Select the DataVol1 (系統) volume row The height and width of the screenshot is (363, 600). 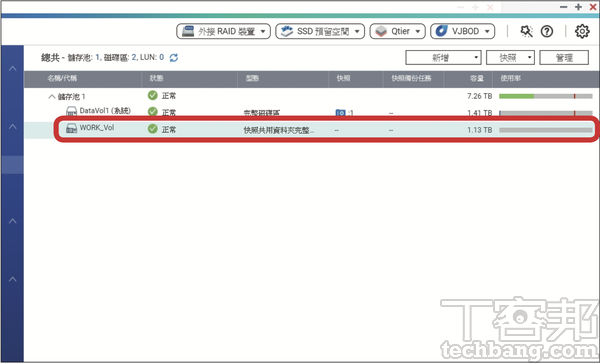tap(311, 112)
